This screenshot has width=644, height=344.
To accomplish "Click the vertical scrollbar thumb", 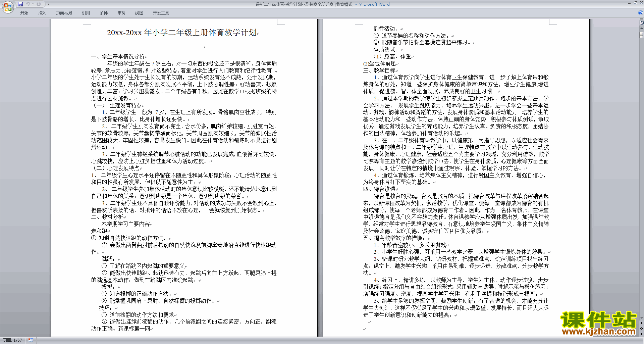I will 642,35.
